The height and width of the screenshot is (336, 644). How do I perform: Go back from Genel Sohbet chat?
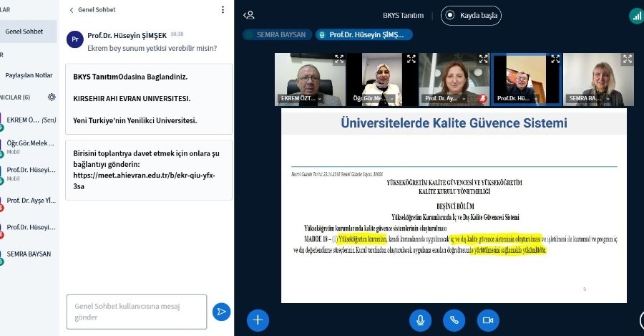72,10
